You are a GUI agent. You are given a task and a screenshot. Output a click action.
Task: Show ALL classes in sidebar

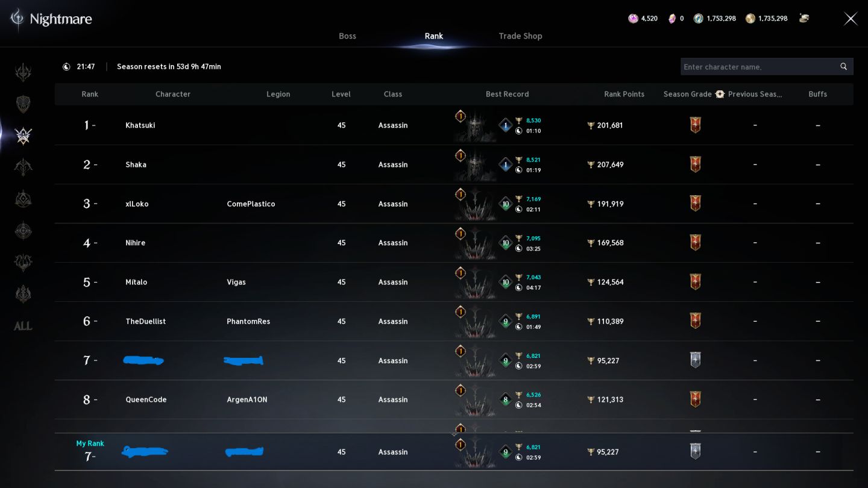pos(23,326)
